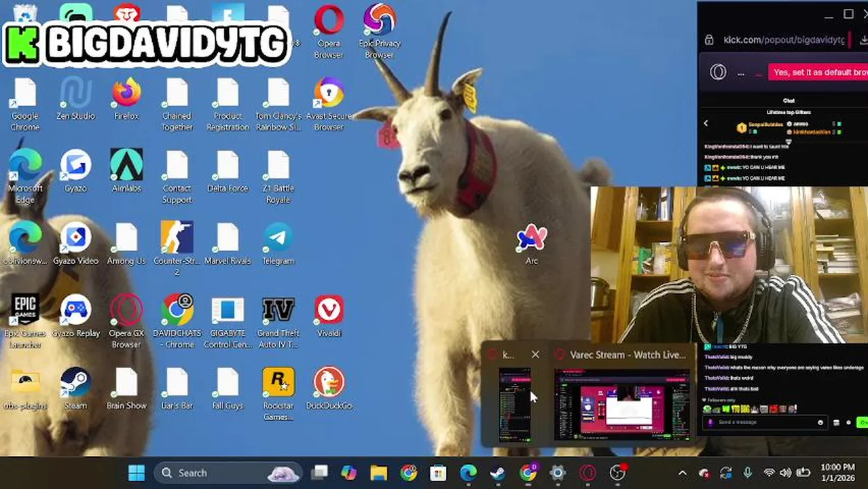The height and width of the screenshot is (489, 868).
Task: Open the Counter-Strike 2 desktop shortcut
Action: [177, 249]
